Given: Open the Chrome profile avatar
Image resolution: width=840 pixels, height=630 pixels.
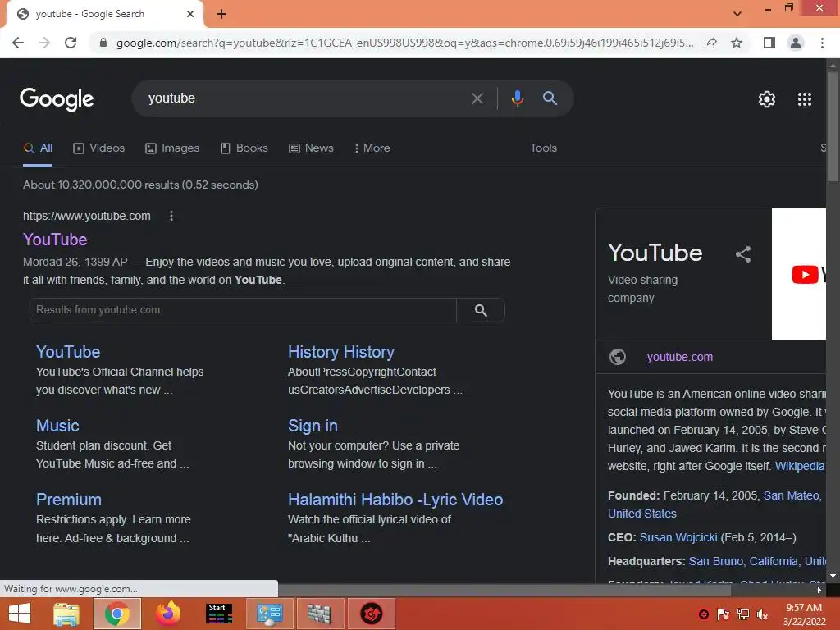Looking at the screenshot, I should [x=796, y=43].
